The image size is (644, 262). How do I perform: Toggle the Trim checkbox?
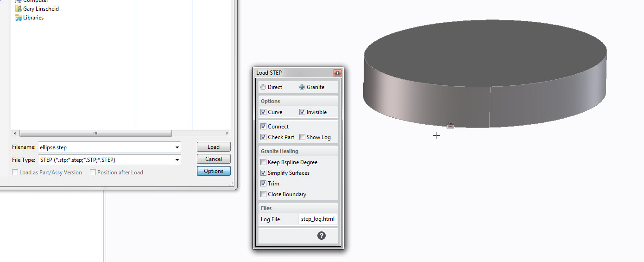[264, 184]
